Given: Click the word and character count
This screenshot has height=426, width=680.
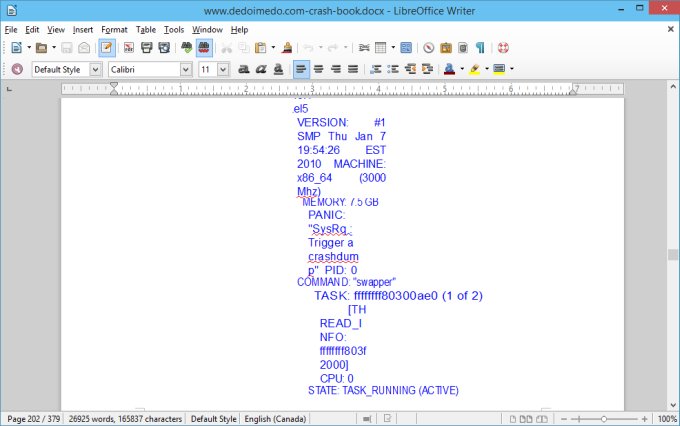Looking at the screenshot, I should (x=125, y=419).
